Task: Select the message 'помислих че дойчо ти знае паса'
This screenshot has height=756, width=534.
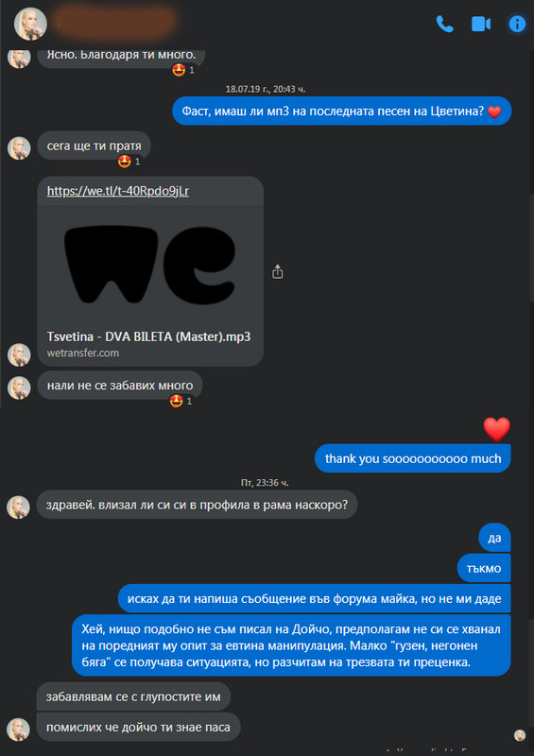Action: coord(138,727)
